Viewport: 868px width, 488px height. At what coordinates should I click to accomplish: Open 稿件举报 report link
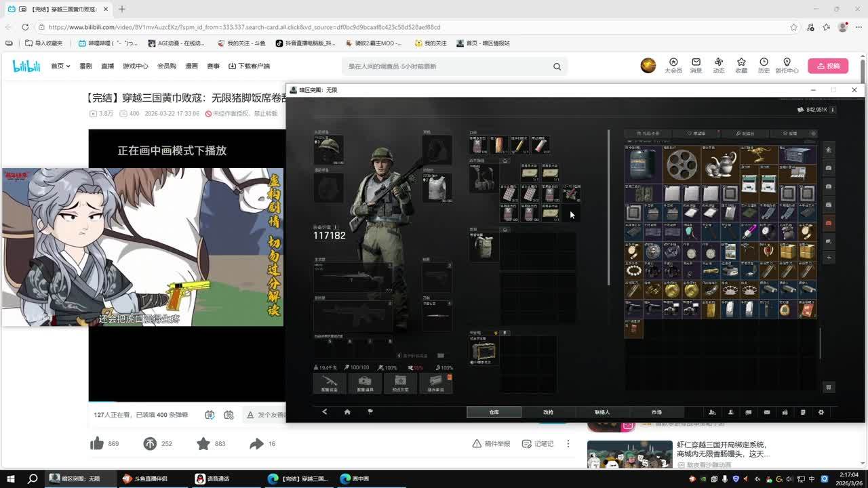pyautogui.click(x=491, y=444)
